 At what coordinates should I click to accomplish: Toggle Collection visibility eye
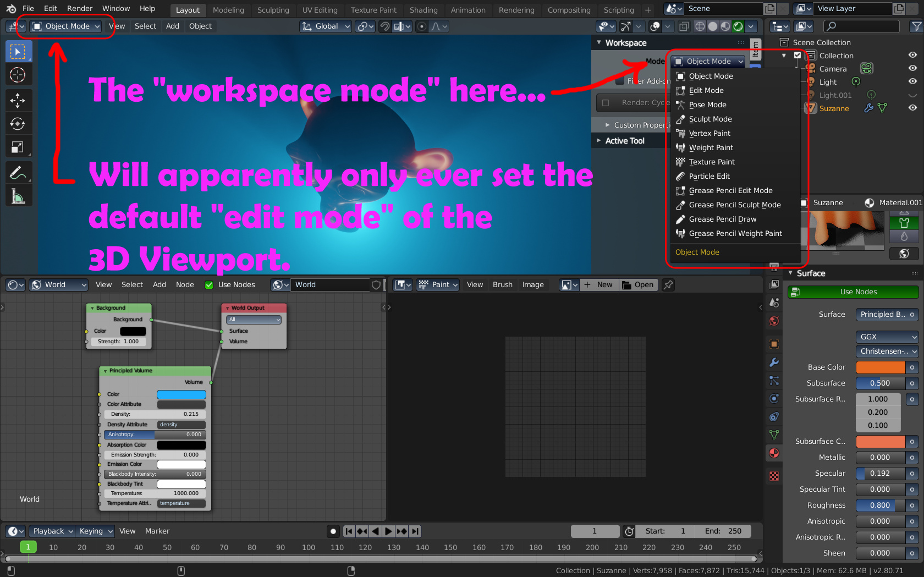[912, 56]
